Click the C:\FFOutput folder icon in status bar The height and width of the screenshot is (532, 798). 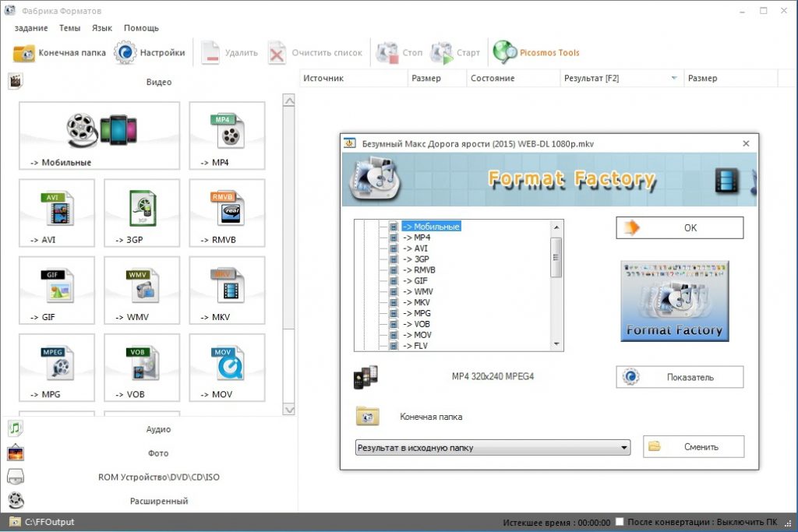click(x=15, y=522)
